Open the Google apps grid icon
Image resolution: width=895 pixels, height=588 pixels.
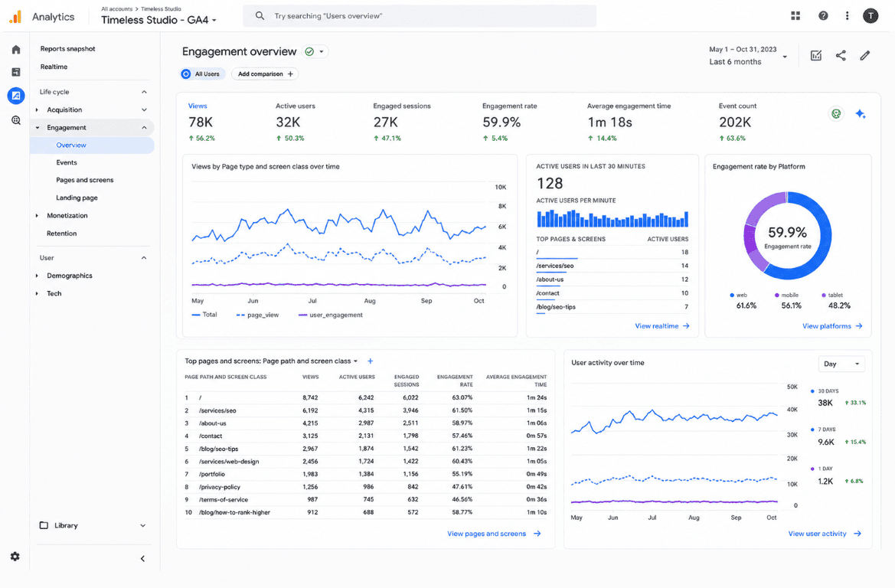click(795, 16)
